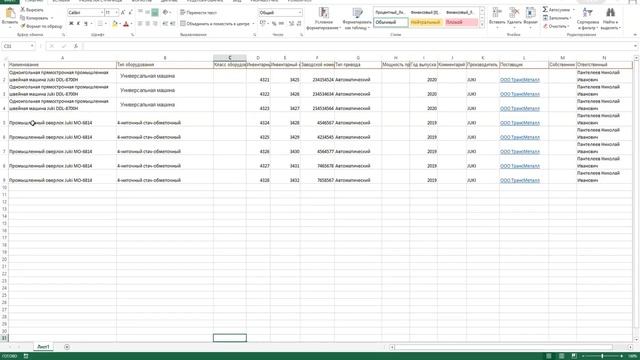Viewport: 640px width, 360px height.
Task: Select the Лист1 sheet tab
Action: pos(43,347)
